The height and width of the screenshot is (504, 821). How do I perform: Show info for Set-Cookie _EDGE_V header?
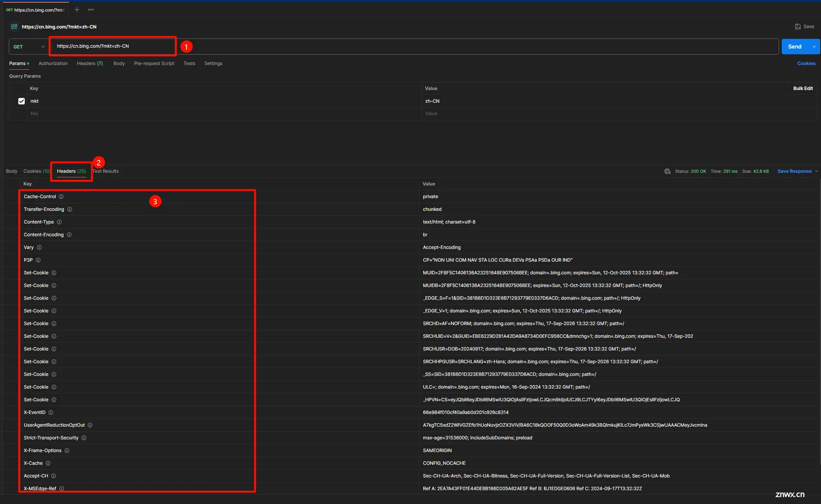click(x=54, y=311)
